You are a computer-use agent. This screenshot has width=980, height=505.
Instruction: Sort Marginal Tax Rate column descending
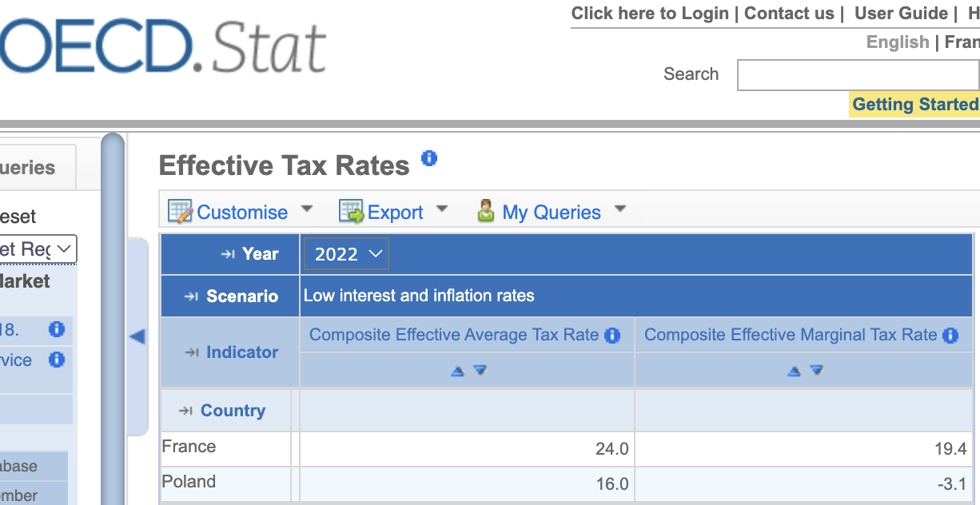(816, 370)
